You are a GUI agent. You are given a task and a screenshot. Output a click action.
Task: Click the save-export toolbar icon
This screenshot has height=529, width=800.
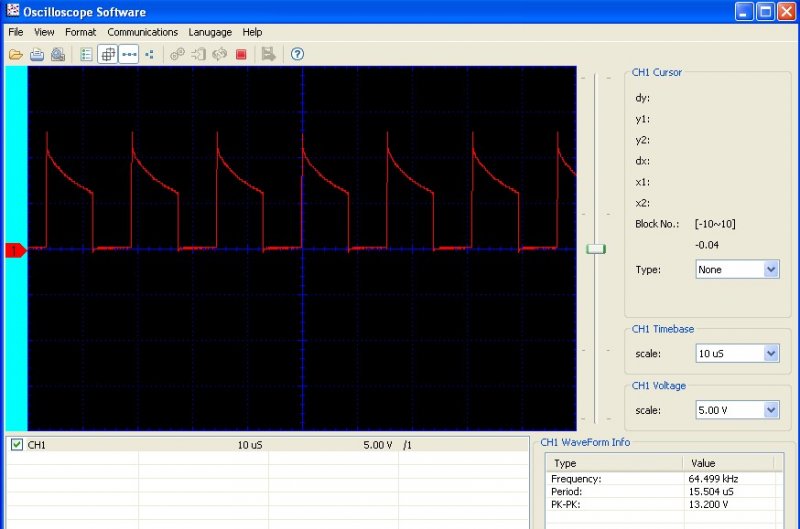pyautogui.click(x=268, y=54)
